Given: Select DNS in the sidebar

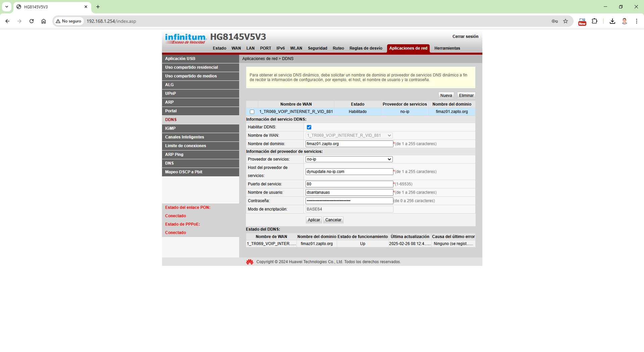Looking at the screenshot, I should pyautogui.click(x=169, y=163).
